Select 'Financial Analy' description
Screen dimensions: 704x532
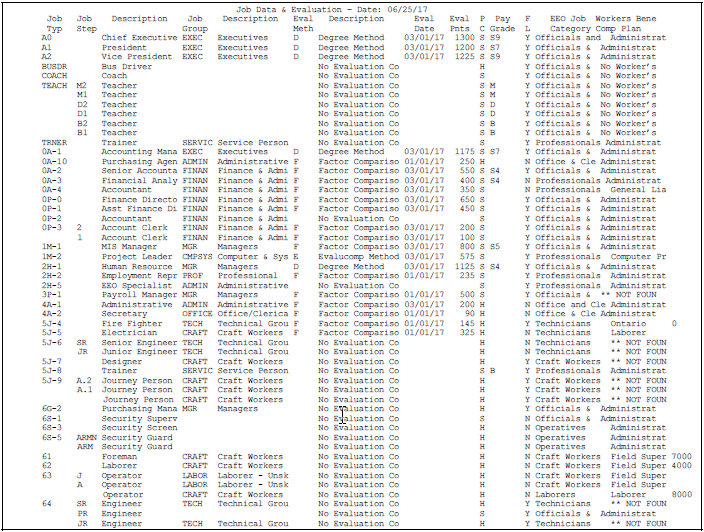tap(140, 180)
